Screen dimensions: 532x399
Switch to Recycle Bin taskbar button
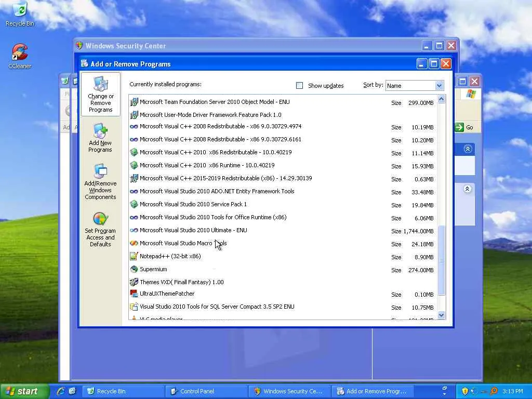tap(123, 391)
